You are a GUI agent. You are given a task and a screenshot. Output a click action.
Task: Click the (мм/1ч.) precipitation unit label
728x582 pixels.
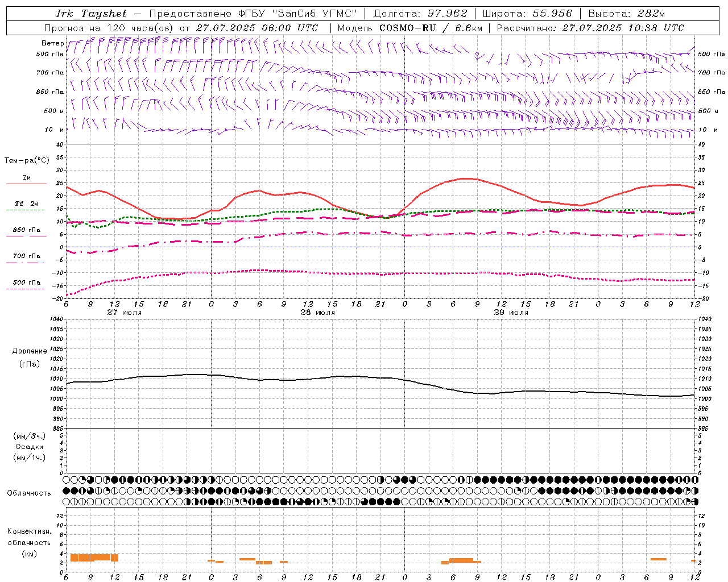pos(30,458)
